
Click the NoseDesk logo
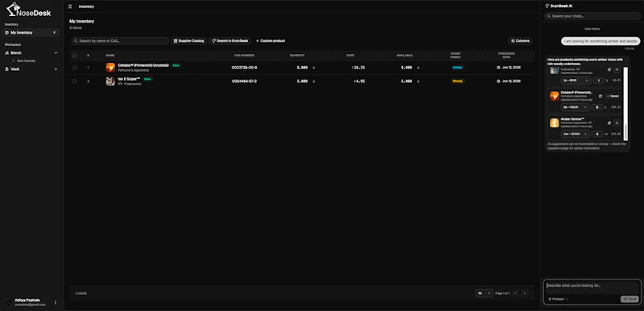coord(28,10)
